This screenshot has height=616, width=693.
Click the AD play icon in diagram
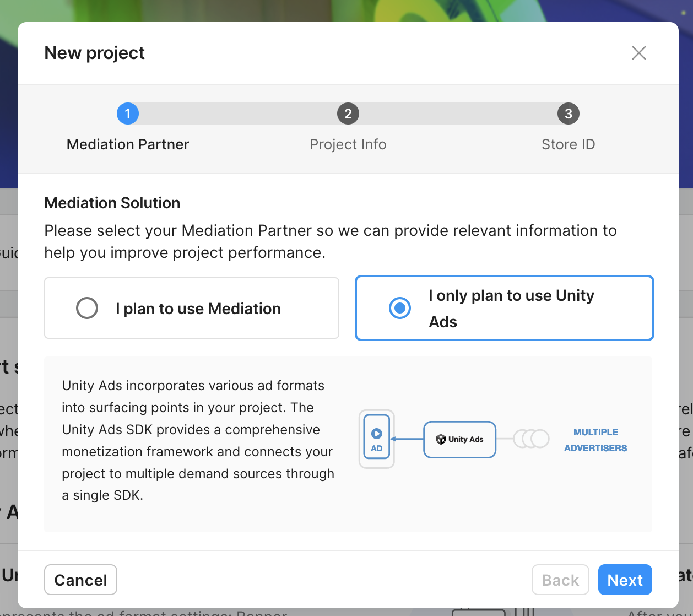(377, 434)
